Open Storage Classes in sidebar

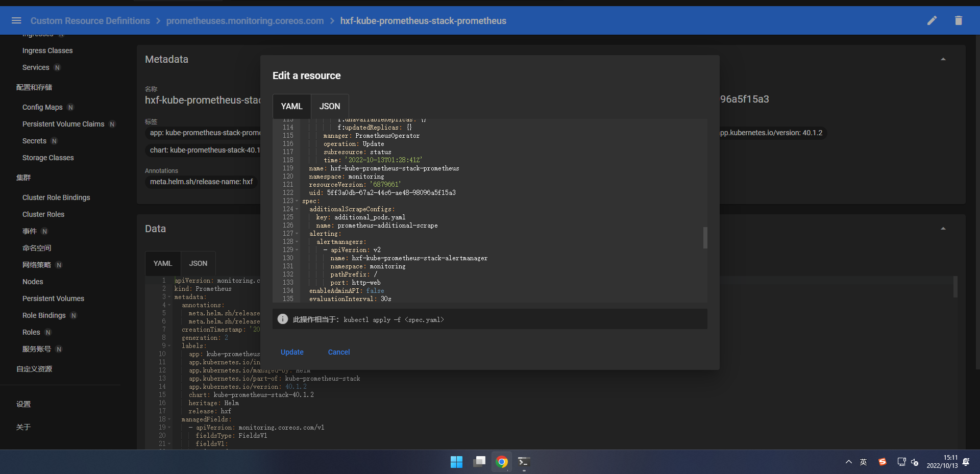click(48, 158)
